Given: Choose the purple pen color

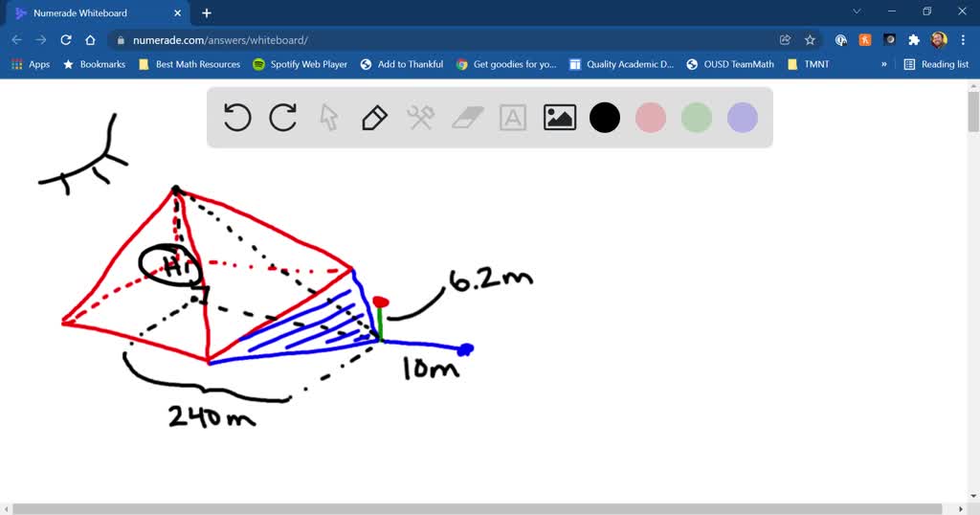Looking at the screenshot, I should [x=743, y=118].
